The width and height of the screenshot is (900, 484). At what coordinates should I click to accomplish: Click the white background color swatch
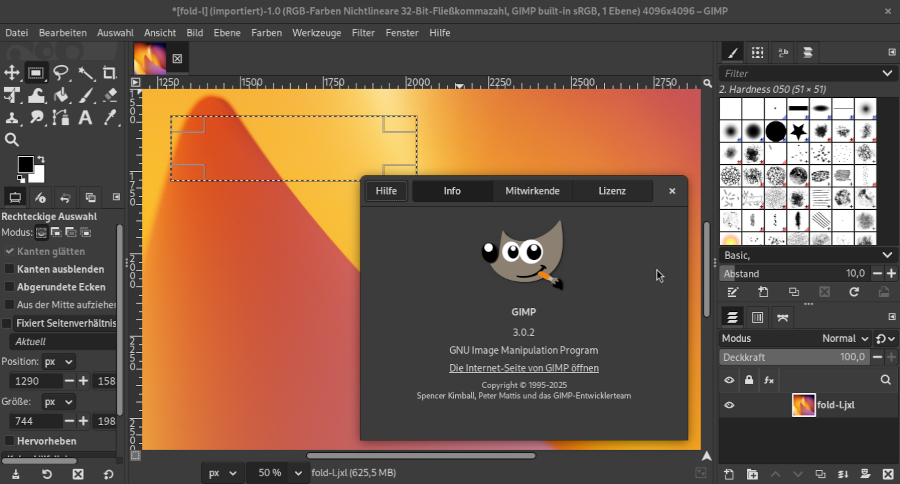38,175
